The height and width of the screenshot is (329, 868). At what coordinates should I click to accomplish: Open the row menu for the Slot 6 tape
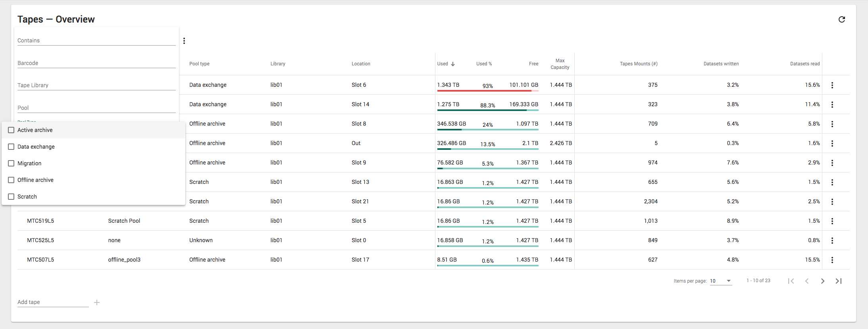click(832, 85)
